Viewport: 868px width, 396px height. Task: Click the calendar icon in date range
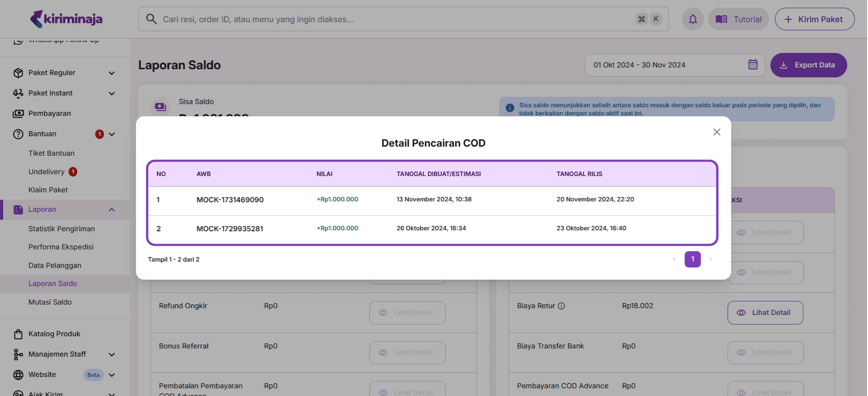pyautogui.click(x=753, y=65)
